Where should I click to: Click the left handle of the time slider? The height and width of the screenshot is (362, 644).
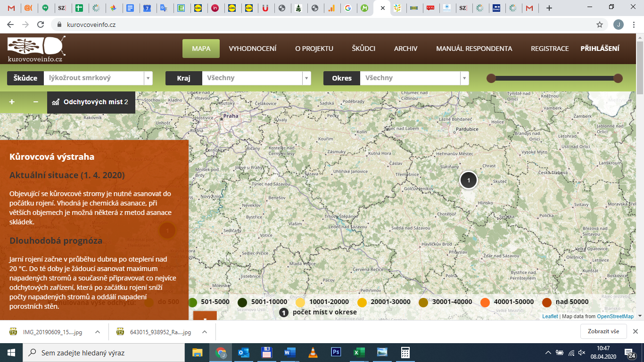(x=491, y=78)
